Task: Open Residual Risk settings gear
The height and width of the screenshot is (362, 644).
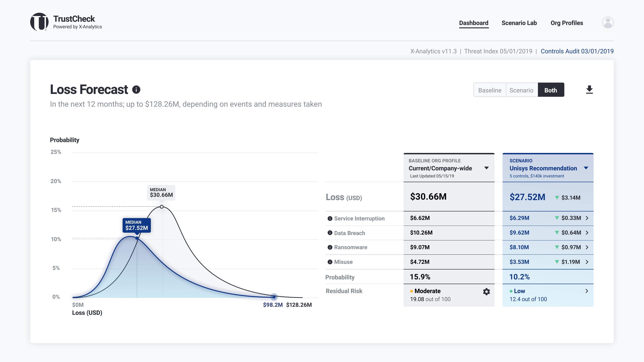Action: click(x=486, y=292)
